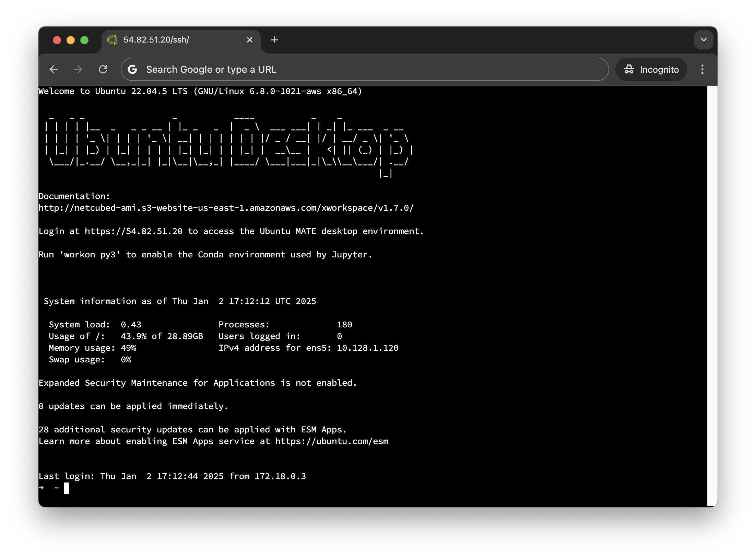Click the 'Memory usage: 49%' entry
This screenshot has height=558, width=756.
tap(93, 348)
